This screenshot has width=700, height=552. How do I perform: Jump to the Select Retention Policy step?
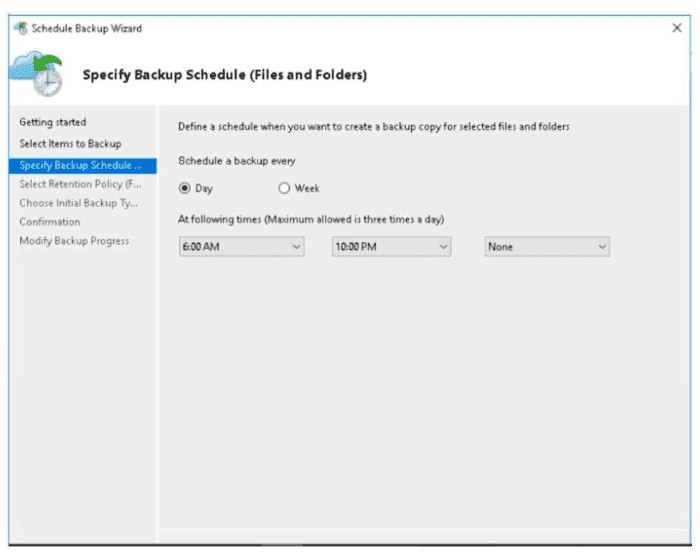tap(81, 184)
